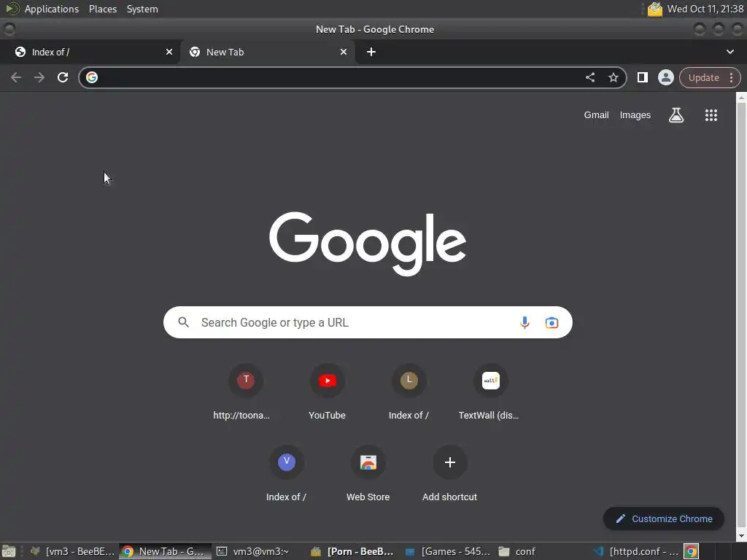Select 'New Tab - G...' taskbar entry

pyautogui.click(x=165, y=551)
